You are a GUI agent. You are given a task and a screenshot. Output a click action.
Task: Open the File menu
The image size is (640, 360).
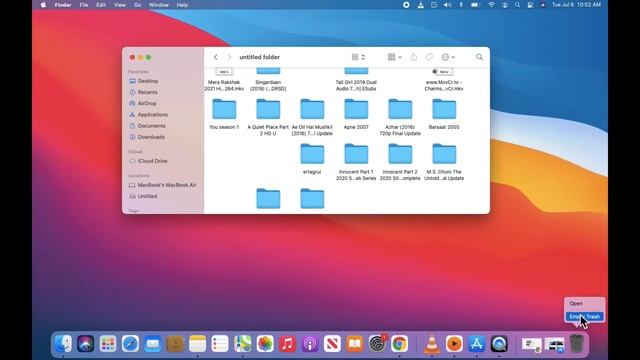point(84,5)
